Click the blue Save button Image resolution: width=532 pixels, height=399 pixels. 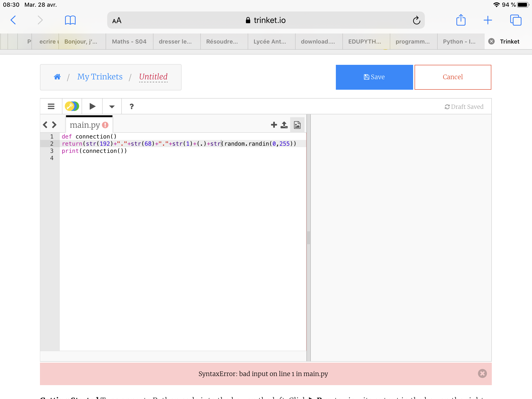(374, 77)
